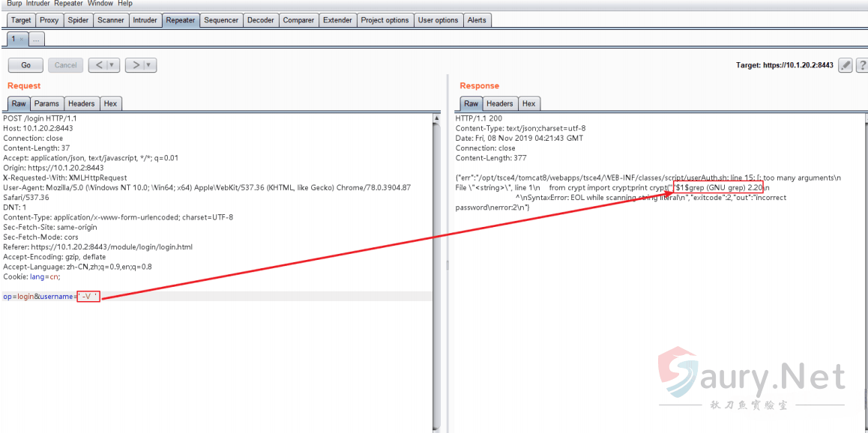Expand the forward history dropdown arrow
The width and height of the screenshot is (868, 433).
pos(148,65)
